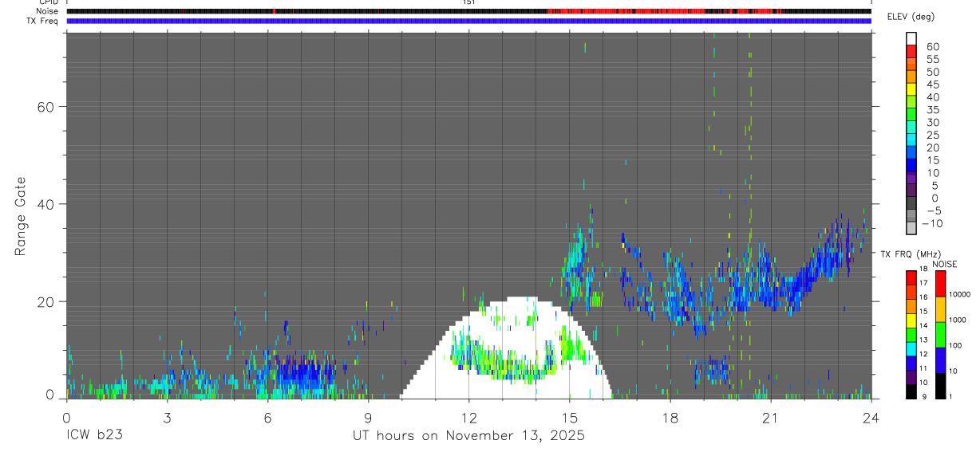The height and width of the screenshot is (452, 980).
Task: Click the 45 label on ELEV colorbar
Action: tap(932, 85)
